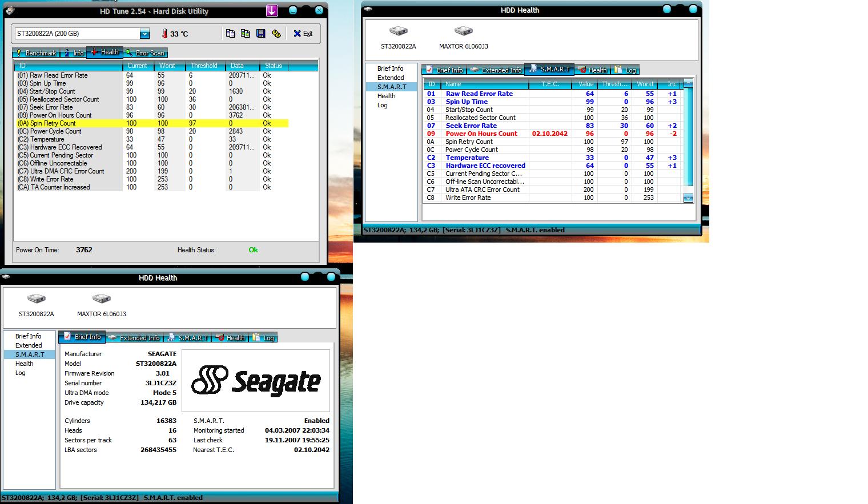This screenshot has height=504, width=868.
Task: Click the T.E.C. column header
Action: point(550,84)
